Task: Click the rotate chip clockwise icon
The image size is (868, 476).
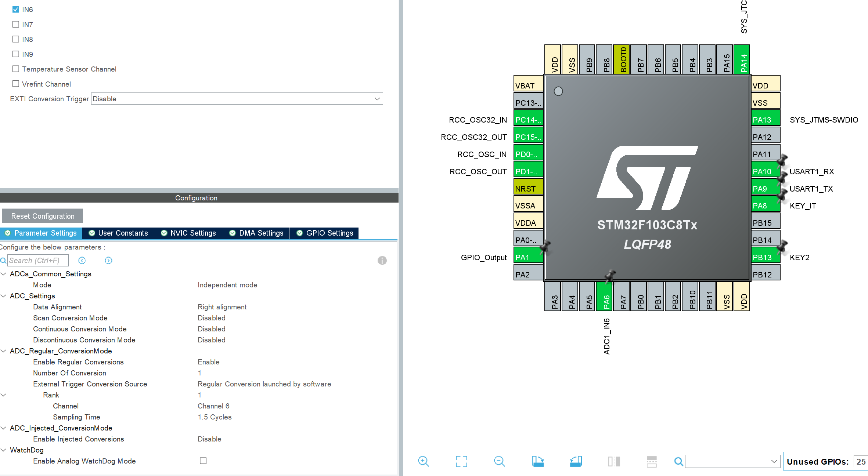Action: coord(538,461)
